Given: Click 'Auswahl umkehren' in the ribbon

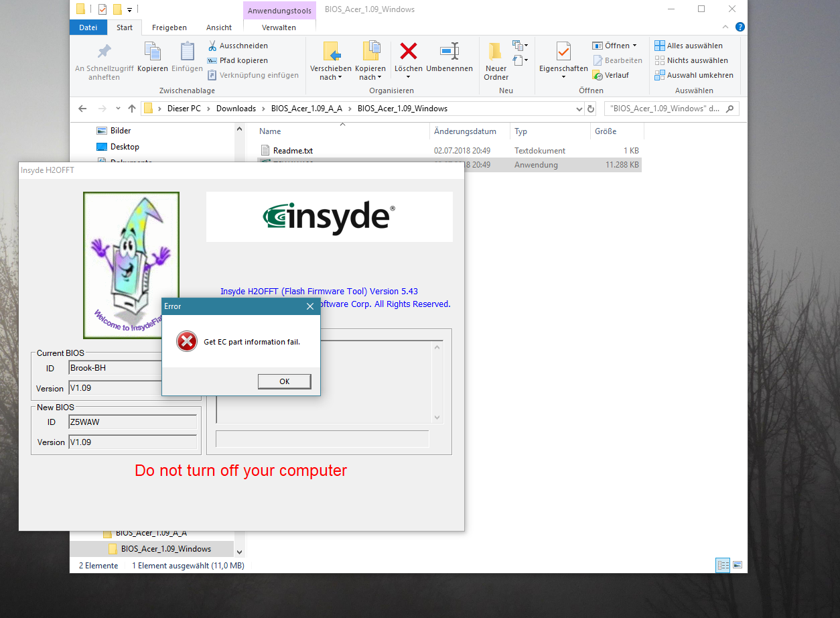Looking at the screenshot, I should pos(694,75).
